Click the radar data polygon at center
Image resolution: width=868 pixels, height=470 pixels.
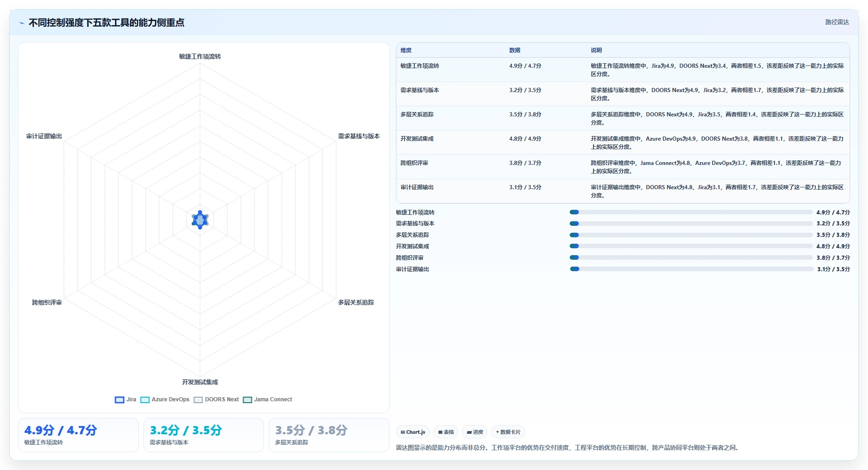click(x=200, y=220)
